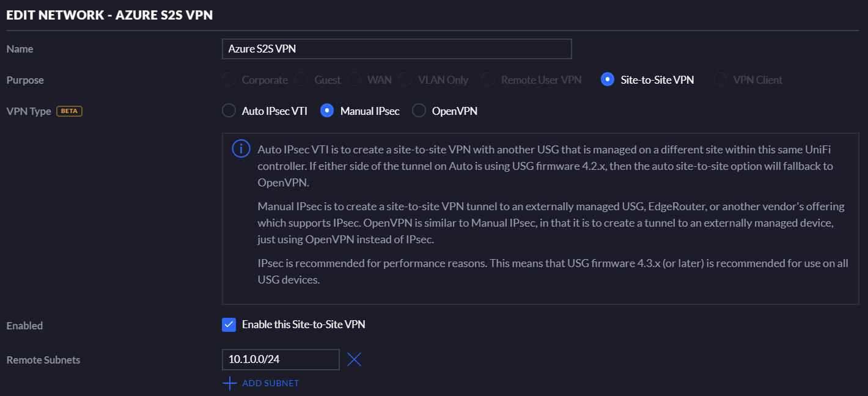Choose VPN Client purpose option

720,79
